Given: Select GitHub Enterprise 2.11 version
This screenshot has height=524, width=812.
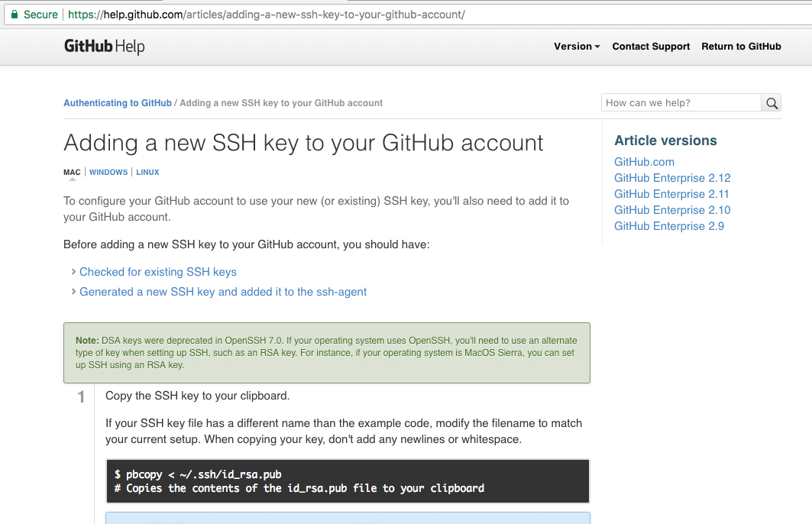Looking at the screenshot, I should tap(671, 194).
